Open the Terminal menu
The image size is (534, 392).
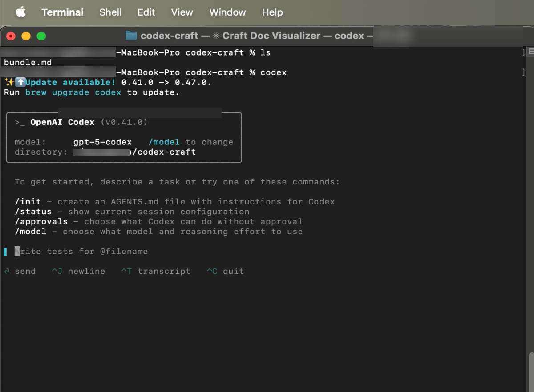pos(62,12)
